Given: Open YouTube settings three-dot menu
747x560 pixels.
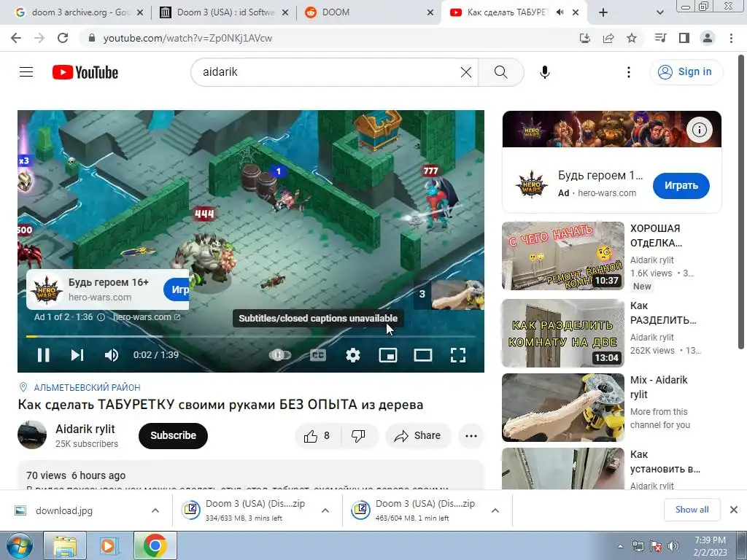Looking at the screenshot, I should [628, 72].
